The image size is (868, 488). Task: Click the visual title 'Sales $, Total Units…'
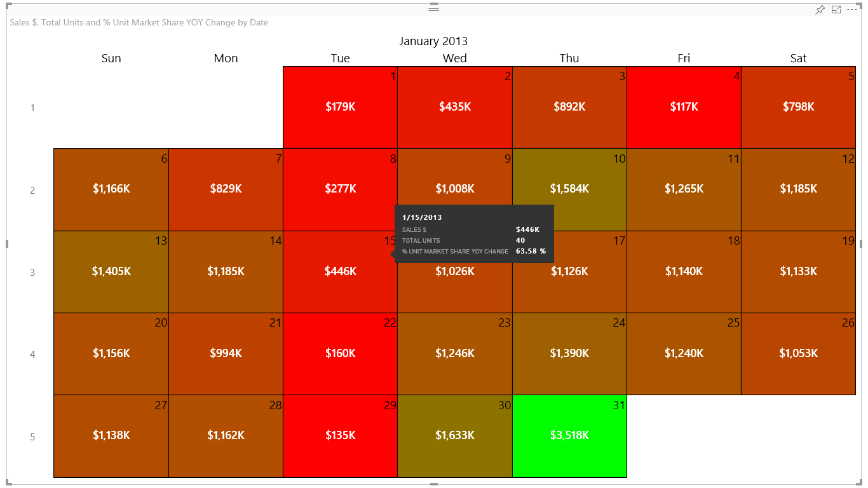pyautogui.click(x=139, y=22)
